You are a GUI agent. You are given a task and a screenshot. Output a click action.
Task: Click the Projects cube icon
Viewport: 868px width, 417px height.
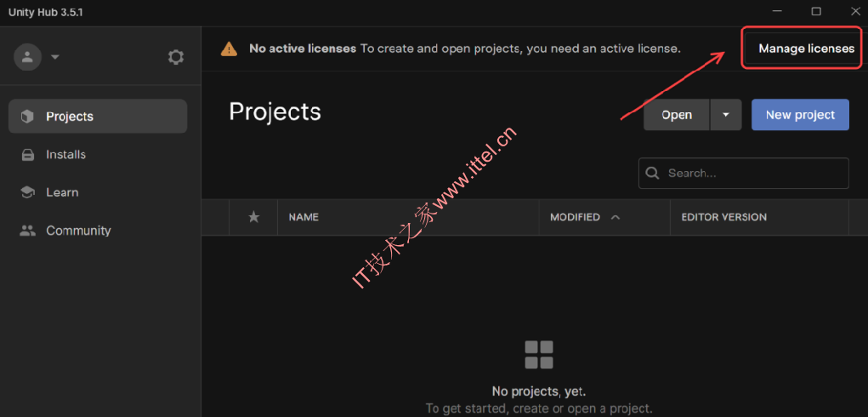pos(27,117)
